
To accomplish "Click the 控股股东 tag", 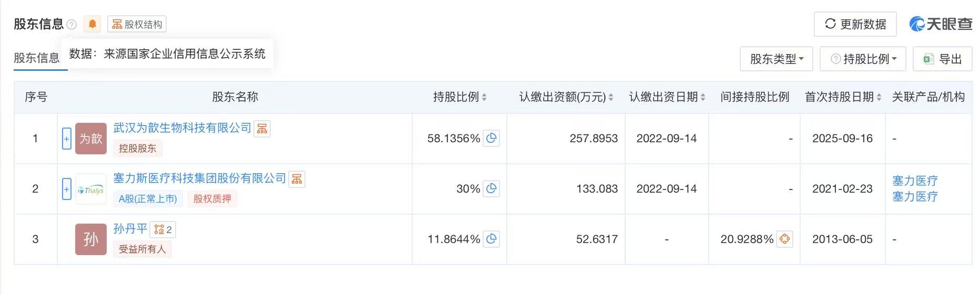I will [x=138, y=149].
